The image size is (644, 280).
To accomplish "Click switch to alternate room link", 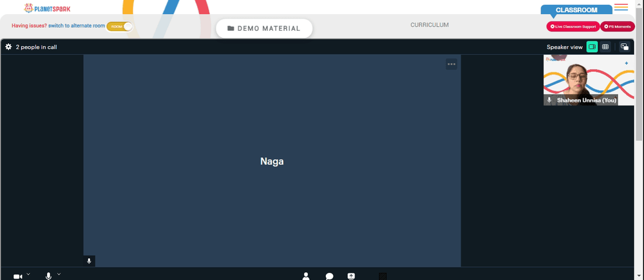I will [x=77, y=26].
